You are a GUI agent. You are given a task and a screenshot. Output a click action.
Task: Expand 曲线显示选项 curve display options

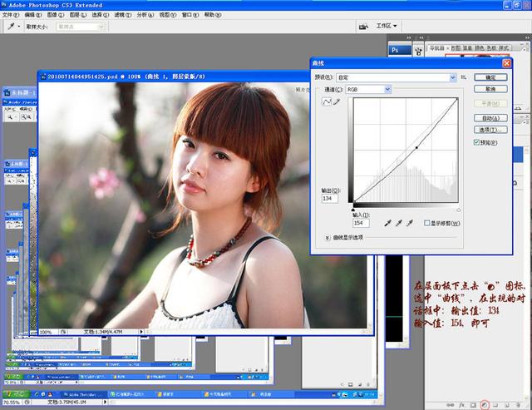(x=327, y=238)
